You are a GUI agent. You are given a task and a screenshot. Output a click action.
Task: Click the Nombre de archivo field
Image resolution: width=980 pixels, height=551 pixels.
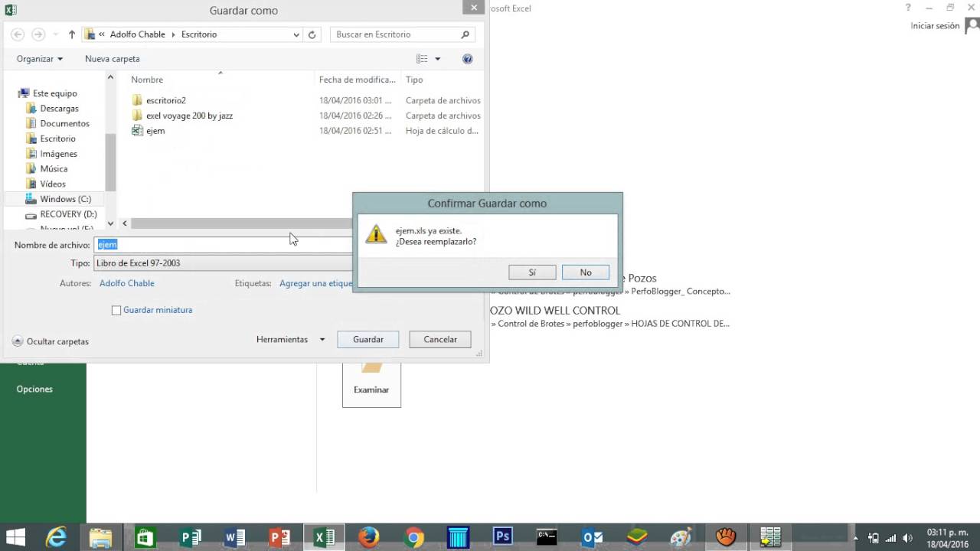pos(223,245)
